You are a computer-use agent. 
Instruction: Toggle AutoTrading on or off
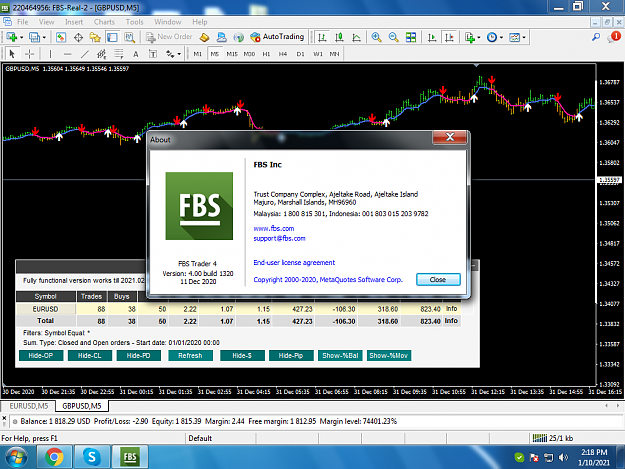[x=277, y=37]
